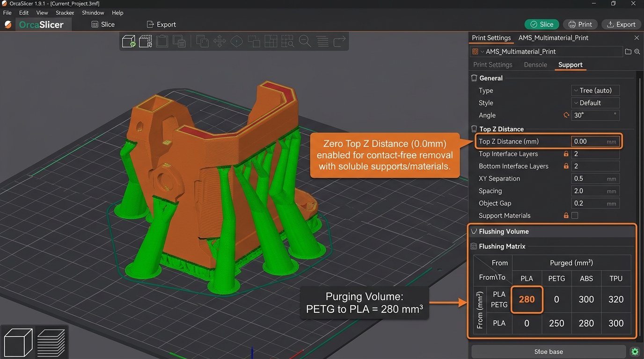Select the rotate tool icon in toolbar
Screen dimensions: 644x359
[236, 41]
